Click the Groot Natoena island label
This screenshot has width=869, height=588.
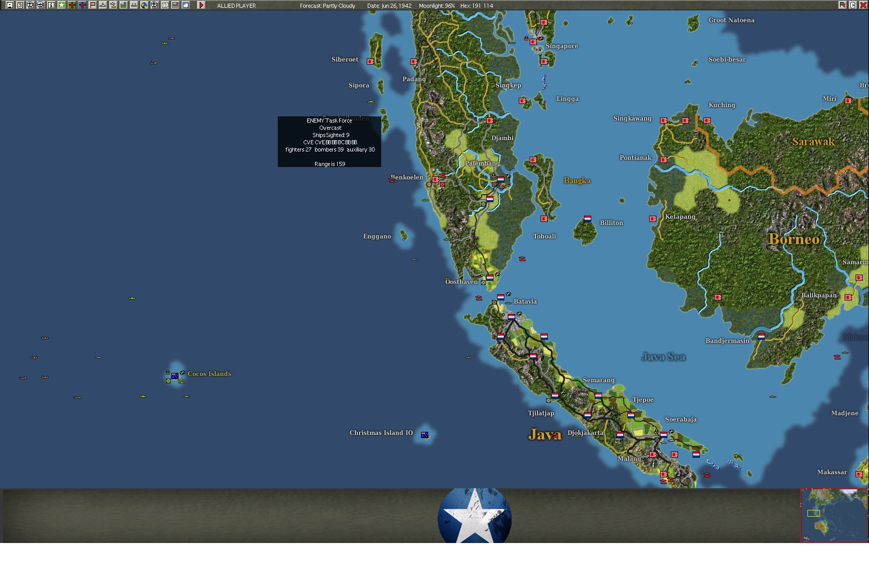coord(731,20)
